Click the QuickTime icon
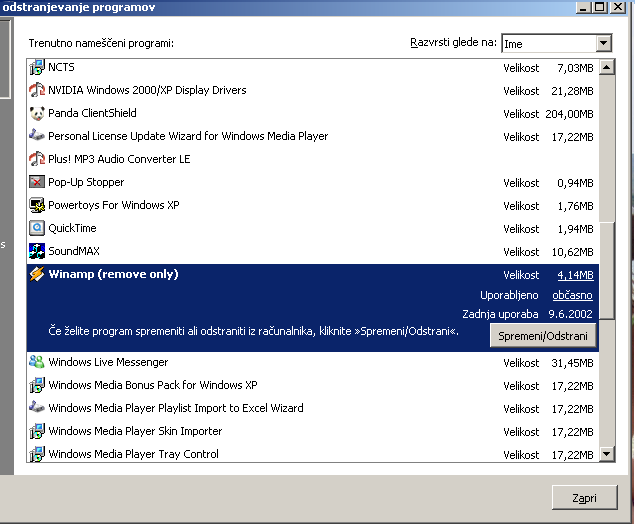The height and width of the screenshot is (526, 635). pyautogui.click(x=37, y=228)
